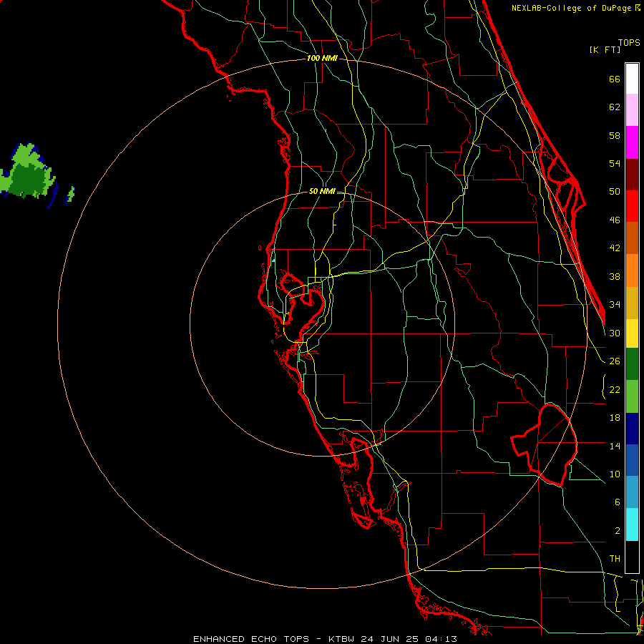Screen dimensions: 644x644
Task: Click the 'TOPS' legend title
Action: click(629, 43)
